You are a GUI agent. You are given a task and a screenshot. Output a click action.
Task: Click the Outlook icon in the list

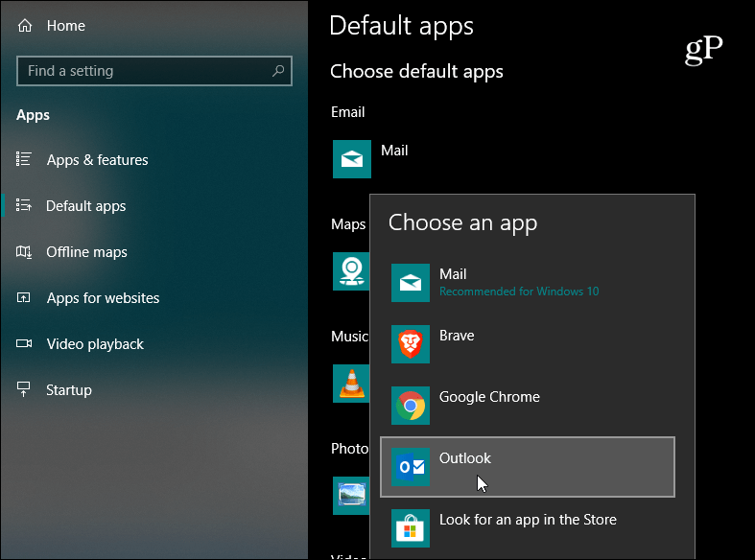[411, 467]
